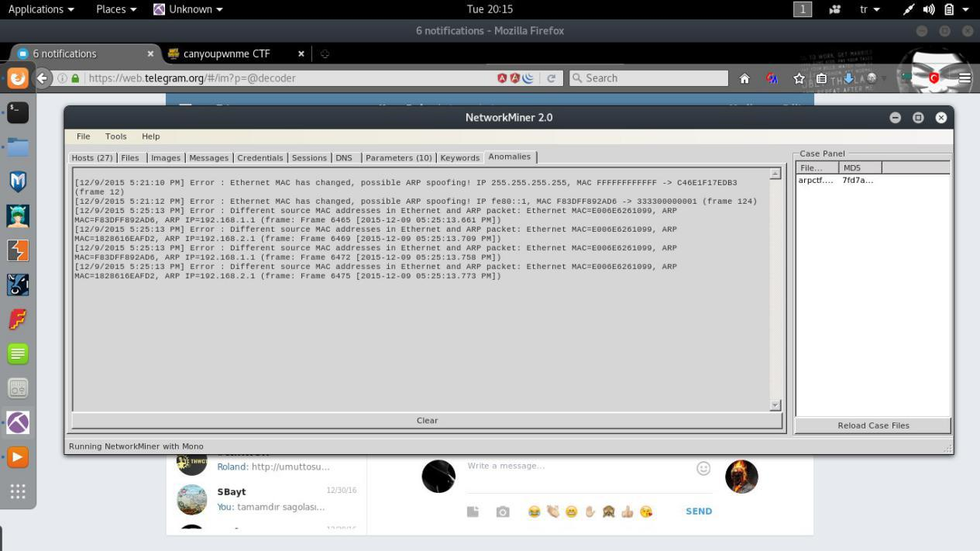Screen dimensions: 980x551
Task: Switch to the Parameters (10) tab
Action: [399, 157]
